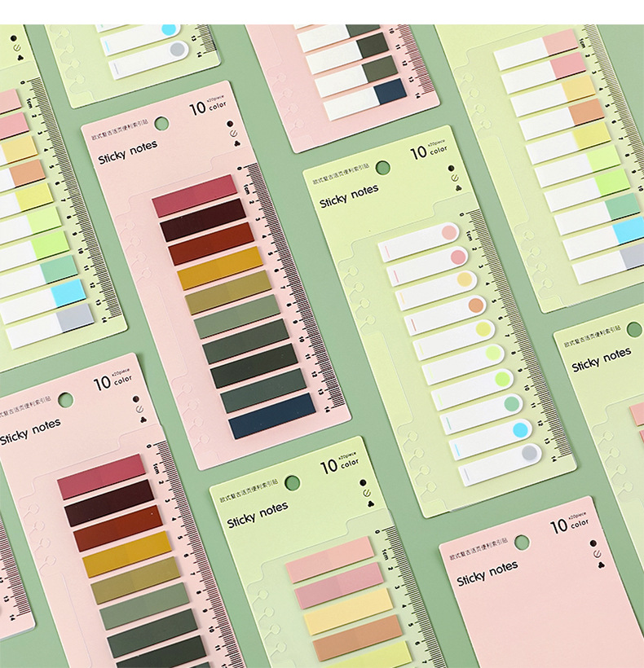The width and height of the screenshot is (644, 668).
Task: Select the mint-green-dot round-tipped note
Action: 481,413
